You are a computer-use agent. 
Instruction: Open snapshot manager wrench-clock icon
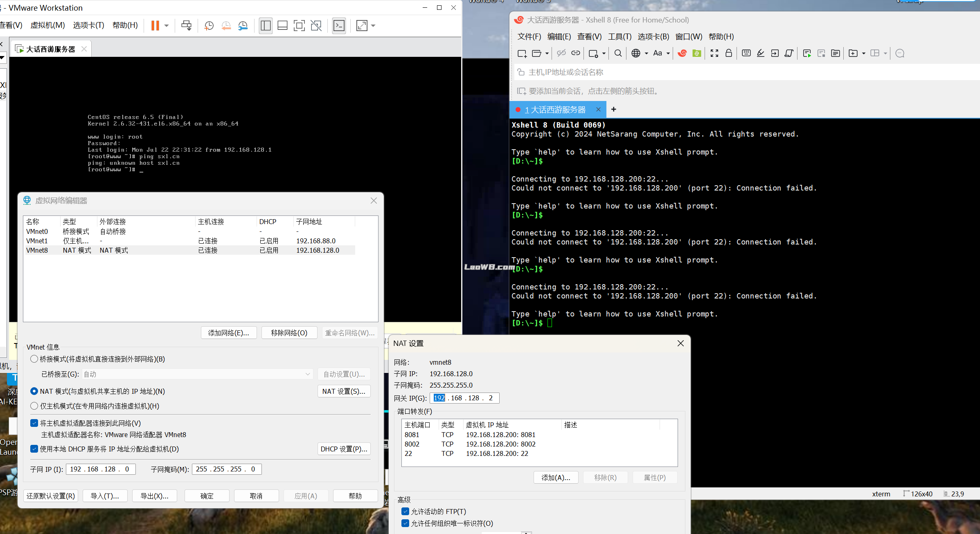coord(243,26)
